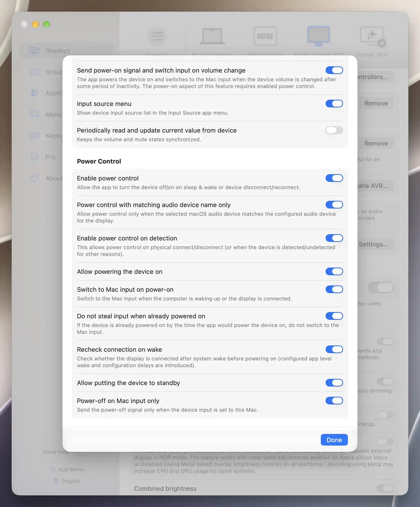Screen dimensions: 420x507
Task: Click the yellow minimize window button
Action: (35, 24)
